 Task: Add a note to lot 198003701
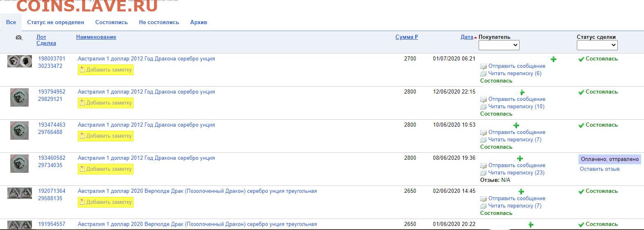[x=106, y=70]
